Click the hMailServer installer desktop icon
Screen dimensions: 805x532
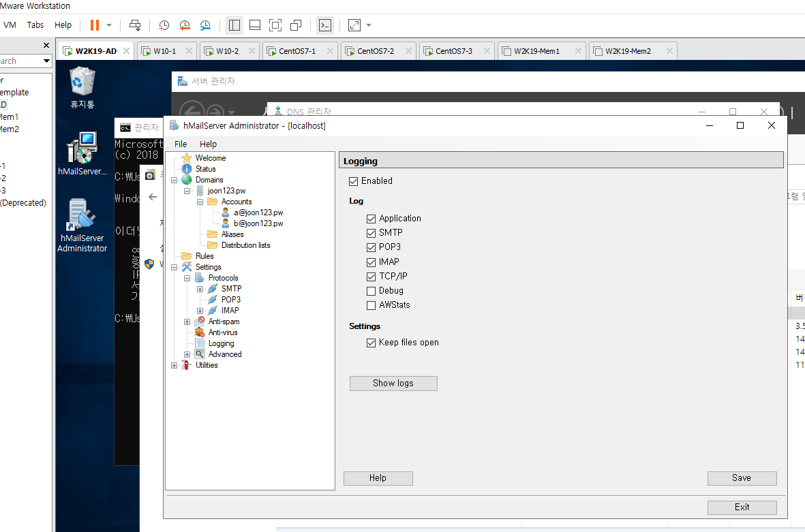(x=82, y=154)
